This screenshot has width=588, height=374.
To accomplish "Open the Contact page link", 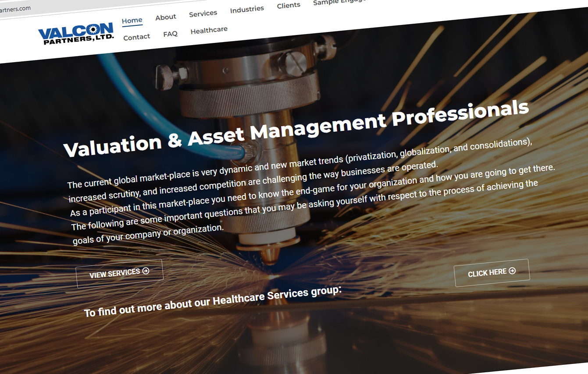I will 136,37.
